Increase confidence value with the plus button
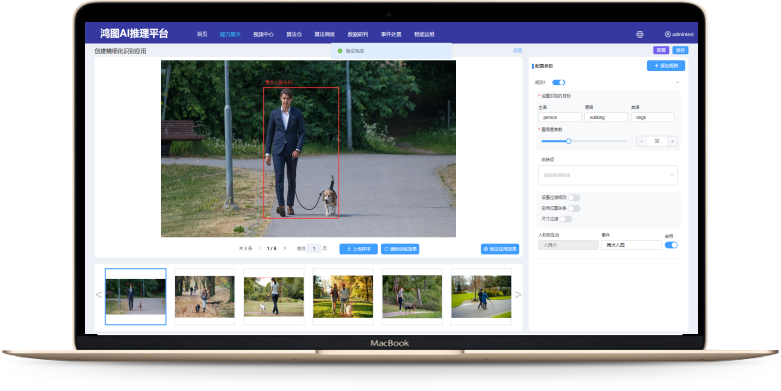The height and width of the screenshot is (391, 781). point(672,141)
